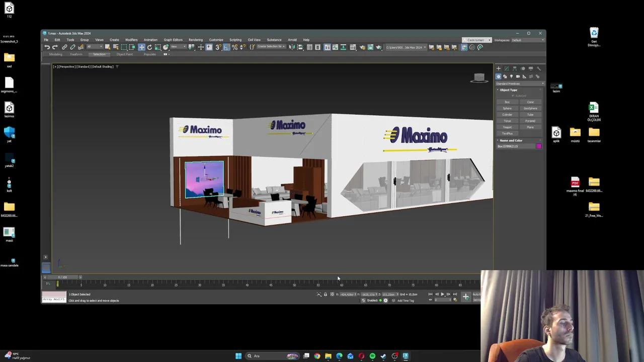
Task: Click the Plane primitive button
Action: coord(530,127)
